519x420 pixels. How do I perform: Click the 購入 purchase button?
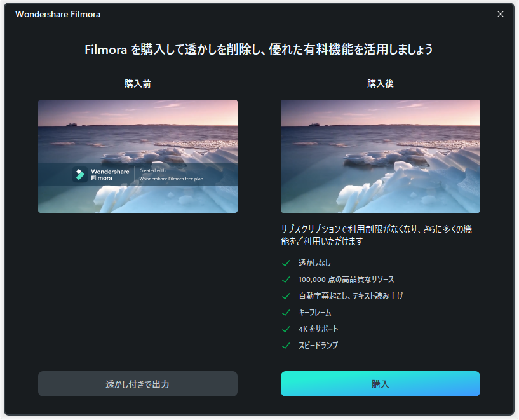point(381,384)
